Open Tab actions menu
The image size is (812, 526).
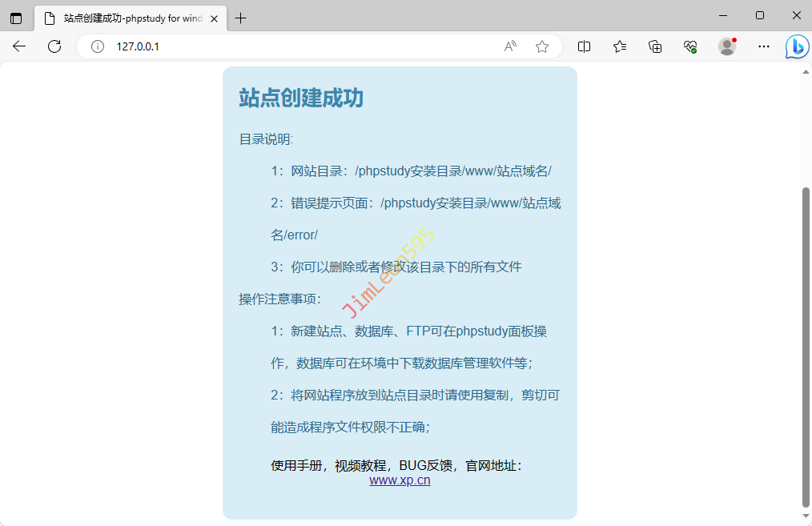[x=16, y=18]
